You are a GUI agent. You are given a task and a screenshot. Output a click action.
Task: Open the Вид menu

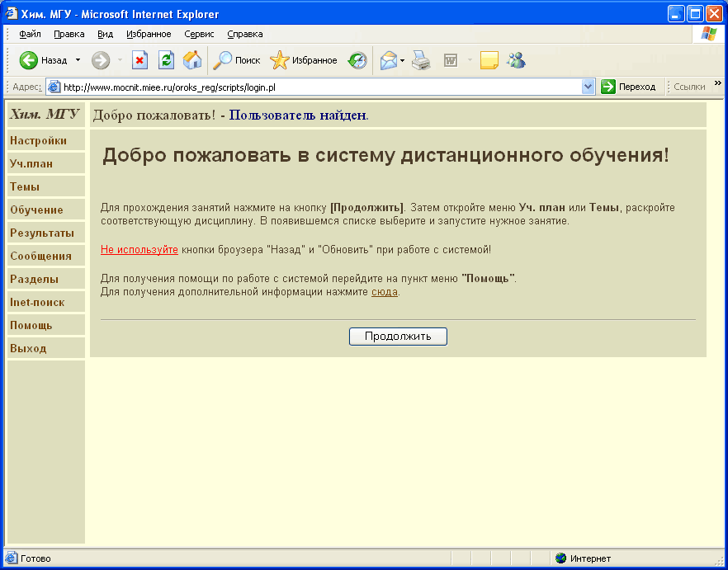point(106,34)
